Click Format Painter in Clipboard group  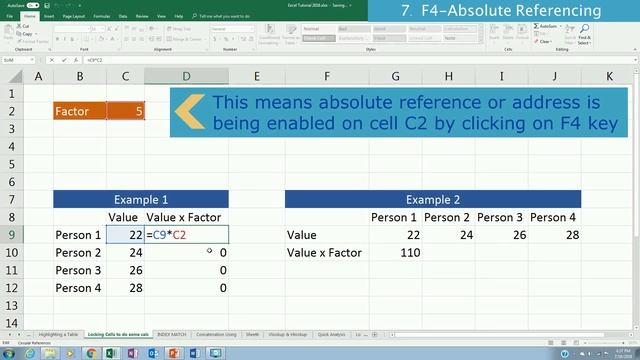click(33, 42)
